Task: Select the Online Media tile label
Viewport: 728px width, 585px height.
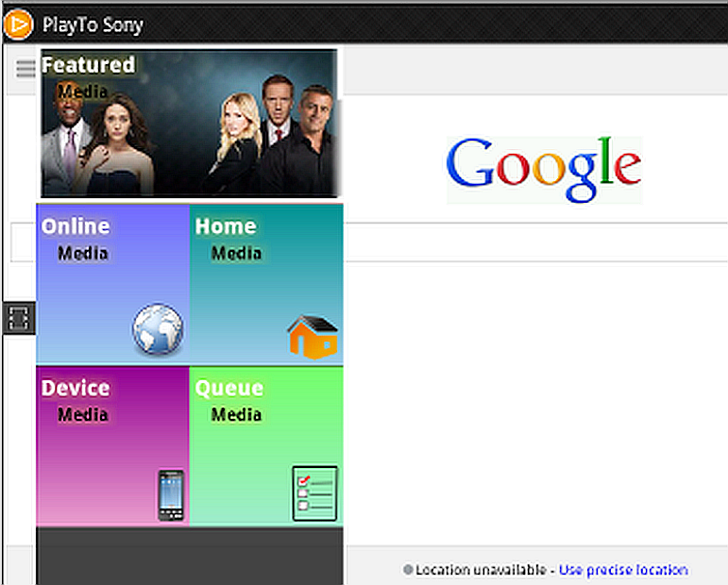Action: pos(76,238)
